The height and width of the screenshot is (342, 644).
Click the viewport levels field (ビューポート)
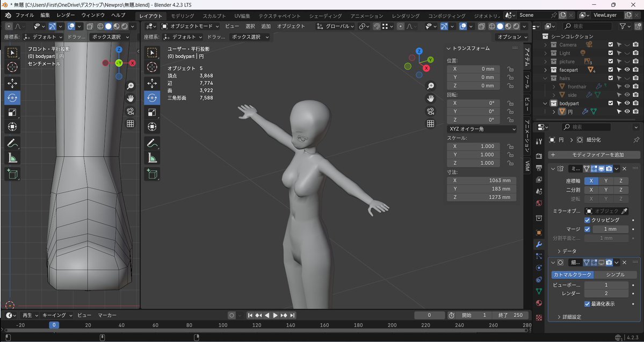pos(606,285)
